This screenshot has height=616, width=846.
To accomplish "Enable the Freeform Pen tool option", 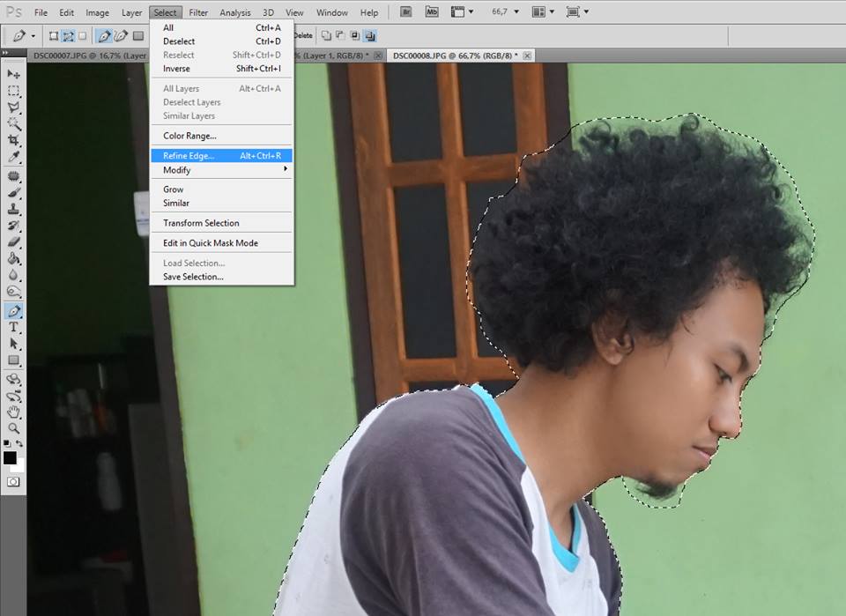I will [122, 36].
